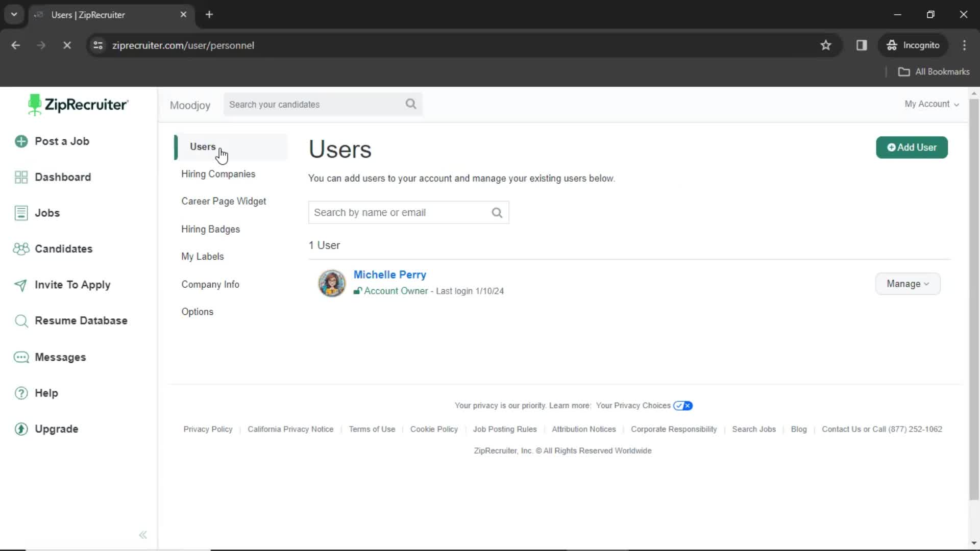980x551 pixels.
Task: Click the Jobs list icon
Action: click(x=21, y=213)
